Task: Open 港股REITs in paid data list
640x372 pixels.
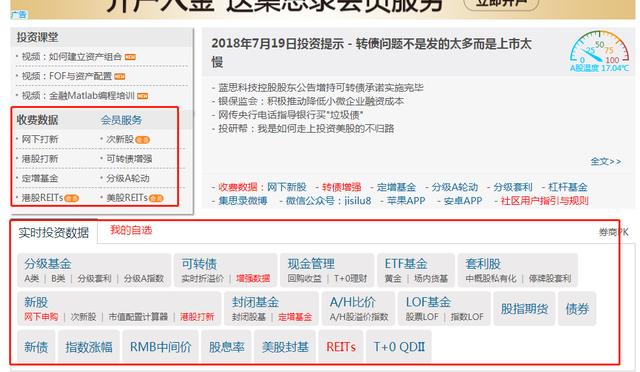Action: tap(42, 198)
